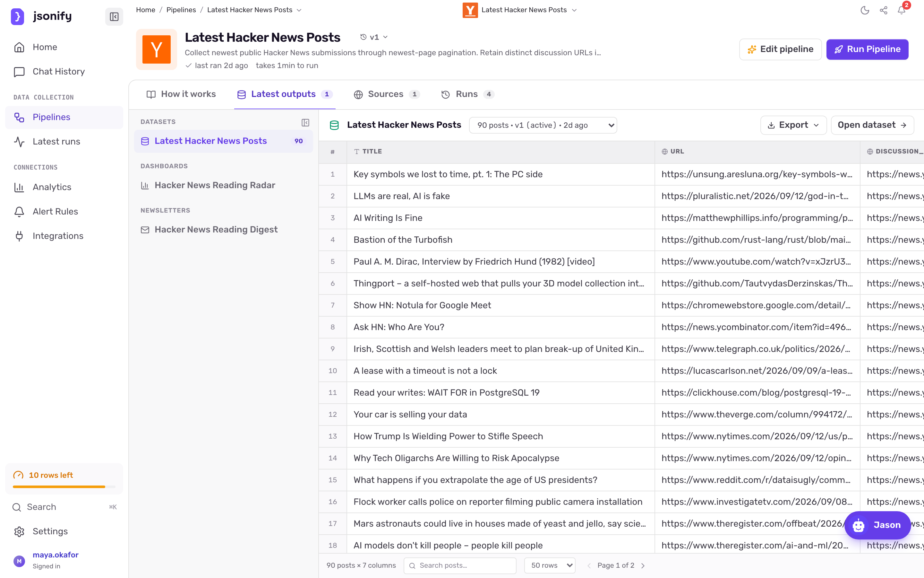Open Hacker News Reading Radar dashboard

click(x=223, y=185)
